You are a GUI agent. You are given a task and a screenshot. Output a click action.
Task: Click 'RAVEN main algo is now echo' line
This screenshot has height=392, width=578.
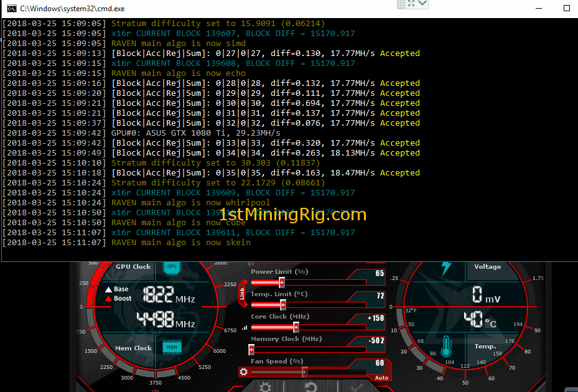click(124, 73)
